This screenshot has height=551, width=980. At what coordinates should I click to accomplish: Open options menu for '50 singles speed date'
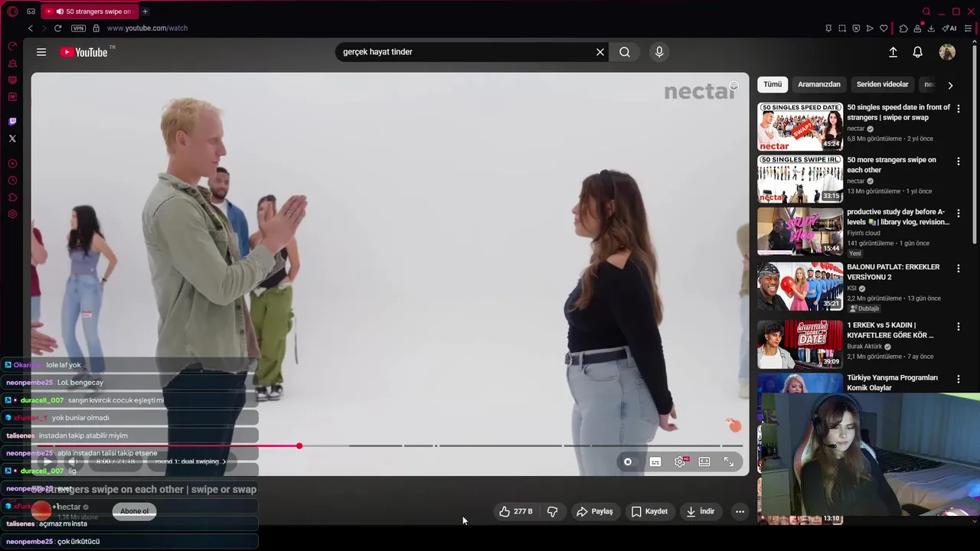(x=958, y=109)
